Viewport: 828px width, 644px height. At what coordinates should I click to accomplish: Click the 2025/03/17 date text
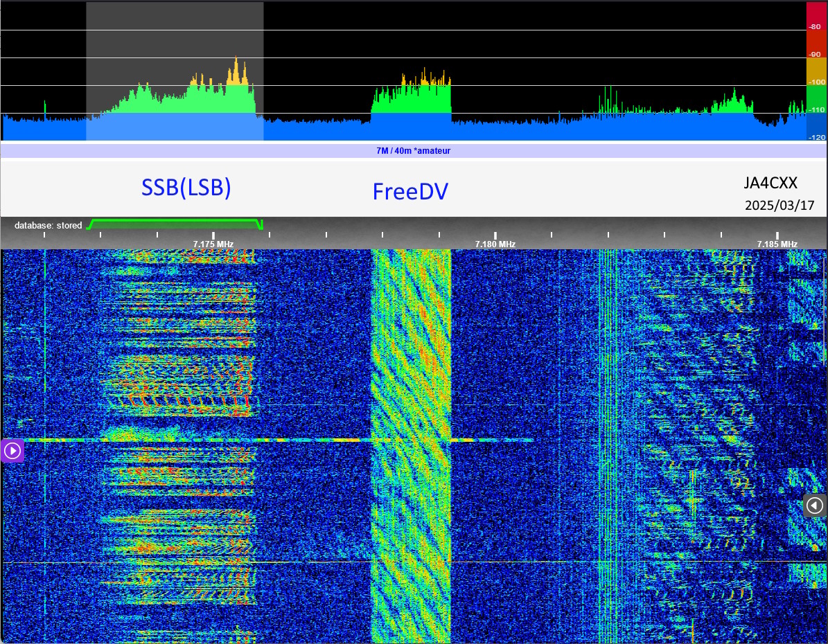[779, 206]
